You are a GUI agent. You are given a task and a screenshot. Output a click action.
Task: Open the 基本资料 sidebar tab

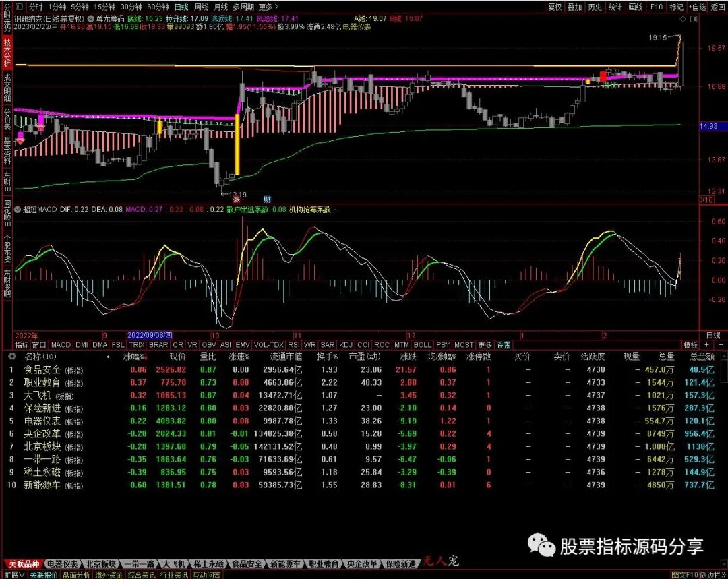(x=7, y=151)
